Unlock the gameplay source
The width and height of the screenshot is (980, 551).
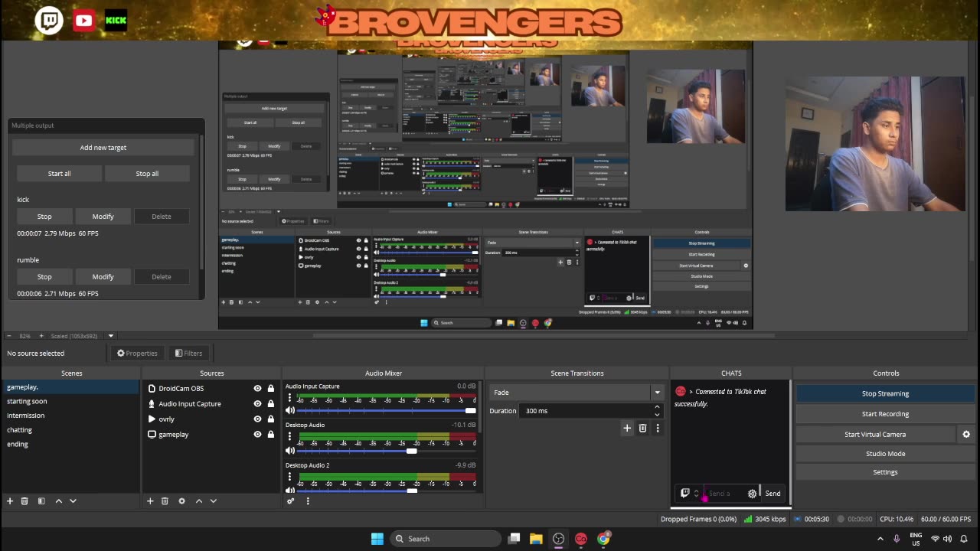click(270, 435)
